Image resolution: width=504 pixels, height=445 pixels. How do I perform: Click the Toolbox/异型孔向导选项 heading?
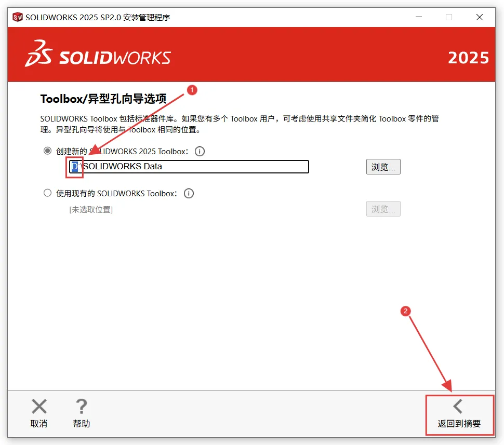pos(103,99)
